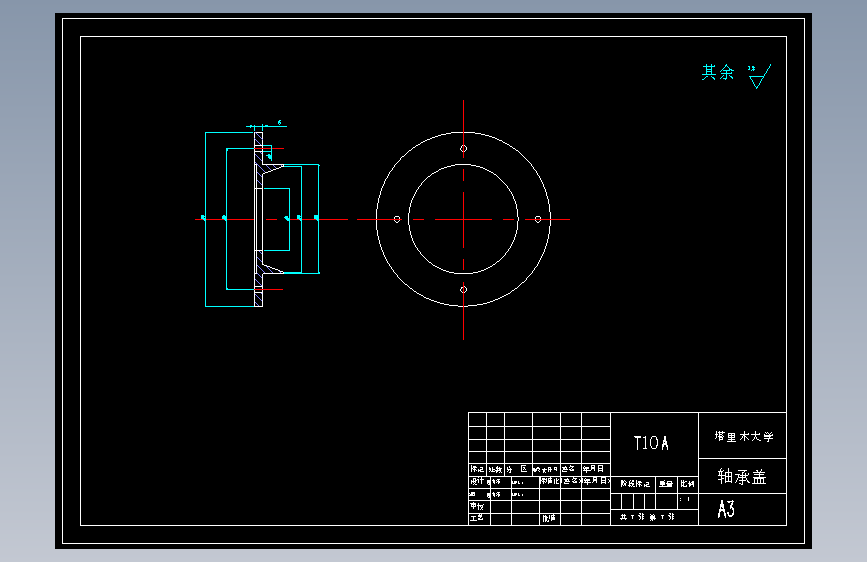The image size is (867, 562).
Task: Click the top bolt hole on the flange circle
Action: [x=463, y=148]
